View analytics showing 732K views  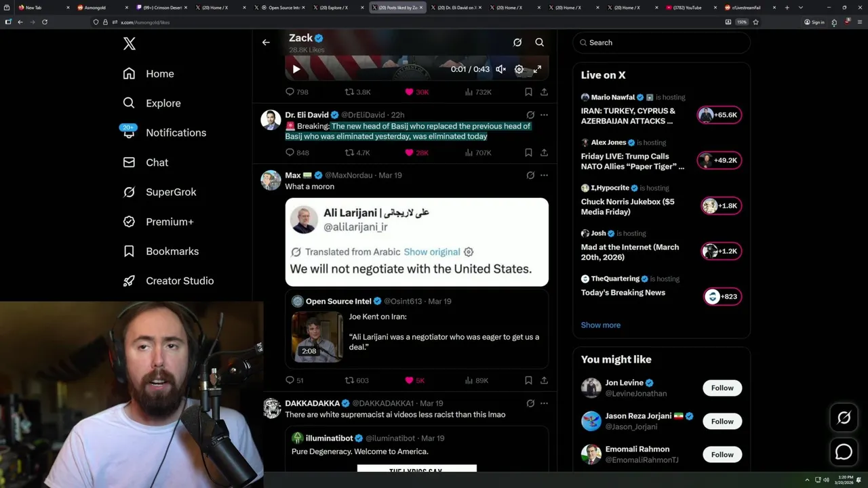[x=477, y=92]
